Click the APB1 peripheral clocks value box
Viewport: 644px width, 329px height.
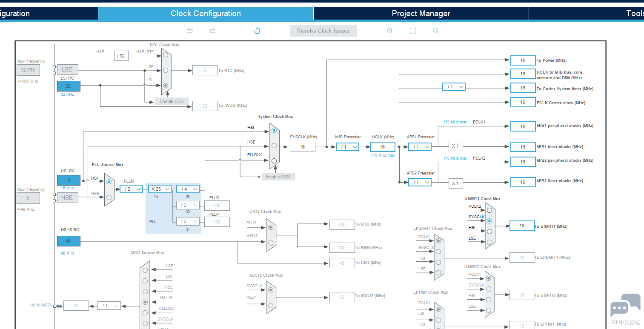(x=523, y=126)
